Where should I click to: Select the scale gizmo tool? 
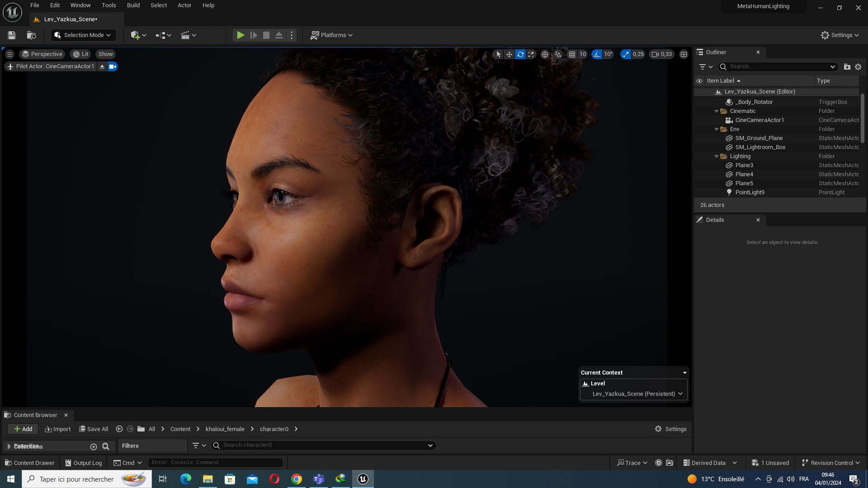531,54
